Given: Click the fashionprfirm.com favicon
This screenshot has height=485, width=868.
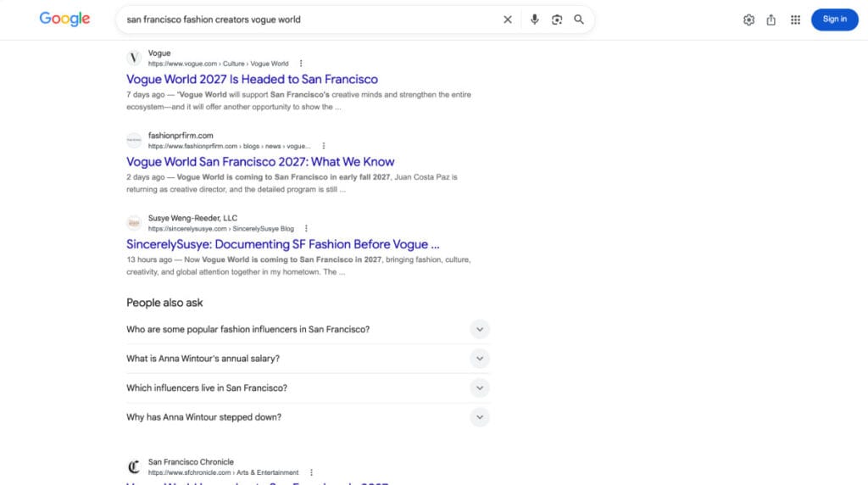Looking at the screenshot, I should point(134,140).
